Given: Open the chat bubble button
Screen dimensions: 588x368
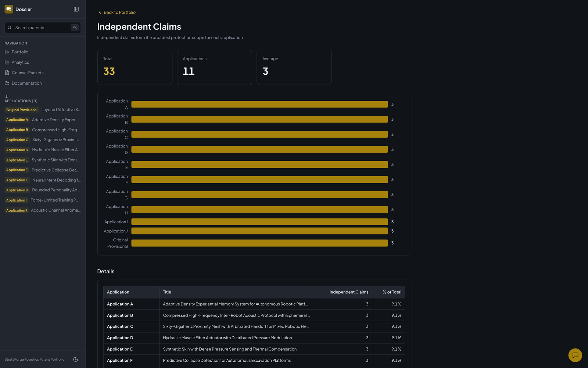Looking at the screenshot, I should (575, 355).
